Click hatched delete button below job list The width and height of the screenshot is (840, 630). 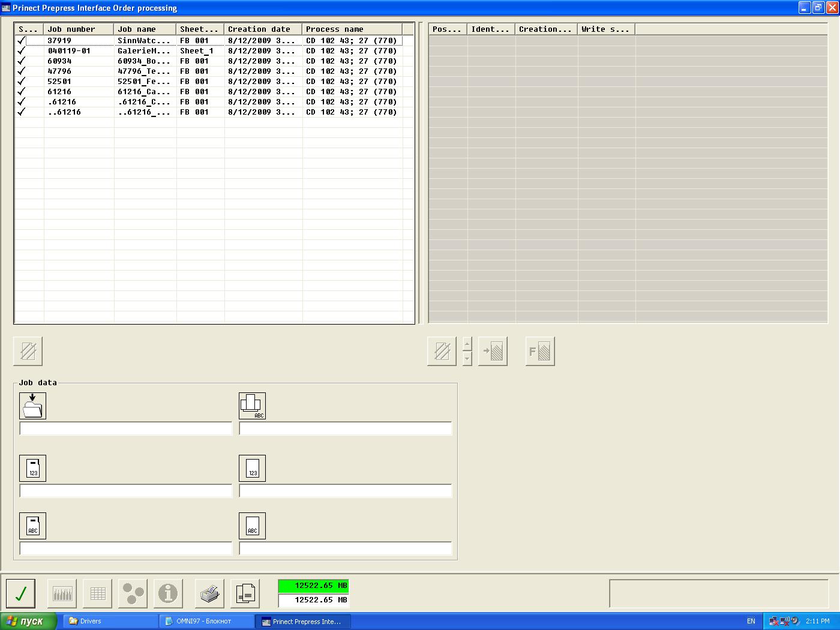[x=28, y=351]
